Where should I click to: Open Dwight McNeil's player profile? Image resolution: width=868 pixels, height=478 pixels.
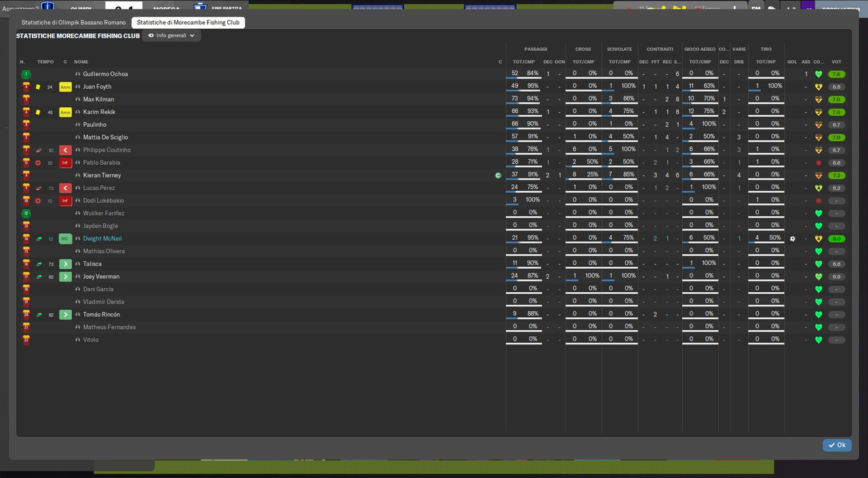[x=102, y=239]
